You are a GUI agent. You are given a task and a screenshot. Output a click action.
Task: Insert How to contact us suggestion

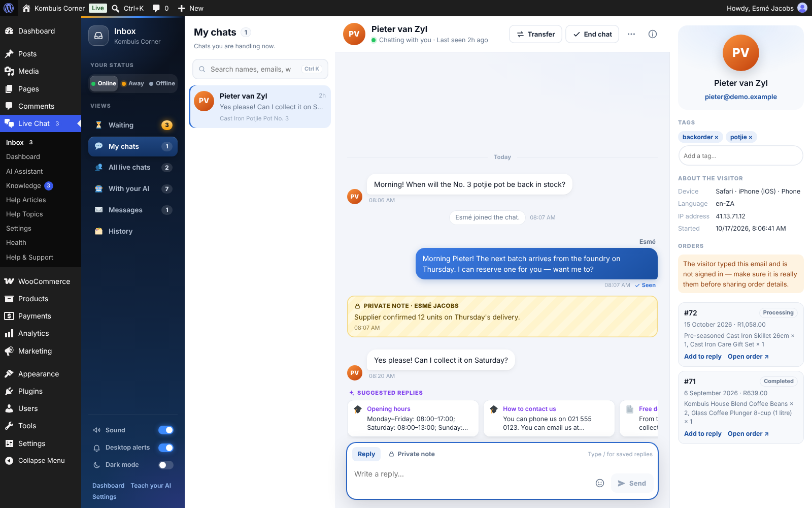(549, 419)
